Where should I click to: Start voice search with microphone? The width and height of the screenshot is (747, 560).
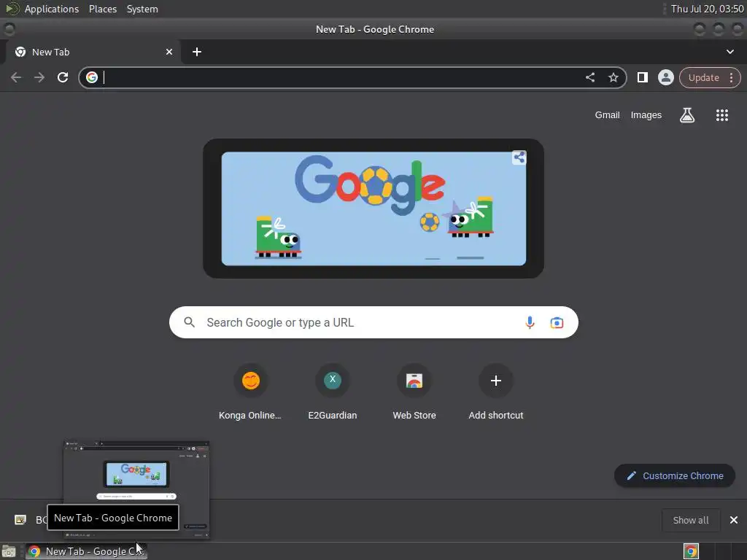(530, 322)
